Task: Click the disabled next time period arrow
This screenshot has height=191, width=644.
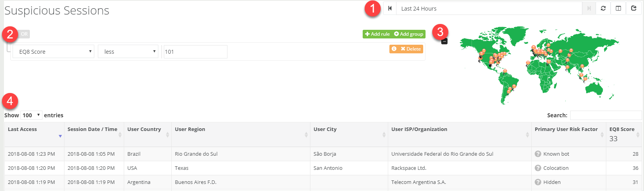Action: (589, 8)
